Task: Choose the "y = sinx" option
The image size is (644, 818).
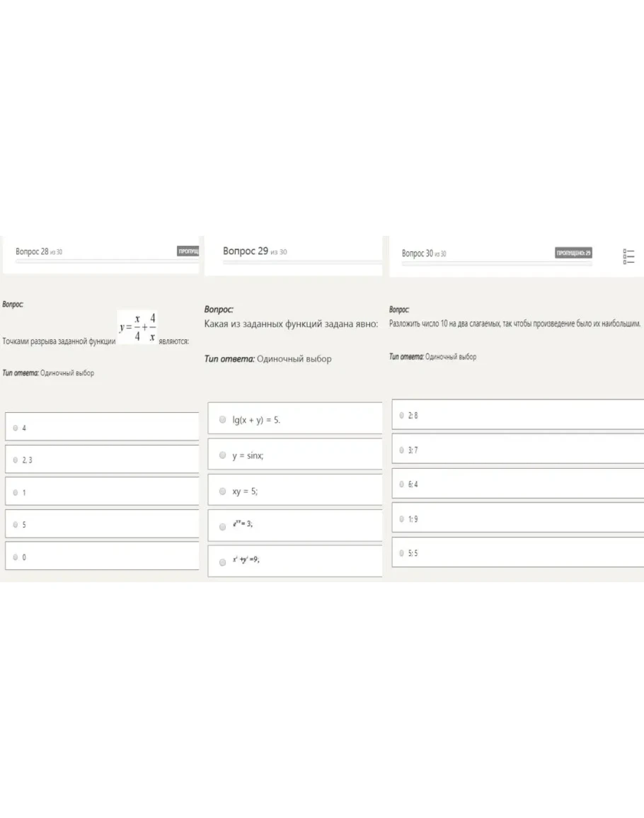Action: (x=222, y=455)
